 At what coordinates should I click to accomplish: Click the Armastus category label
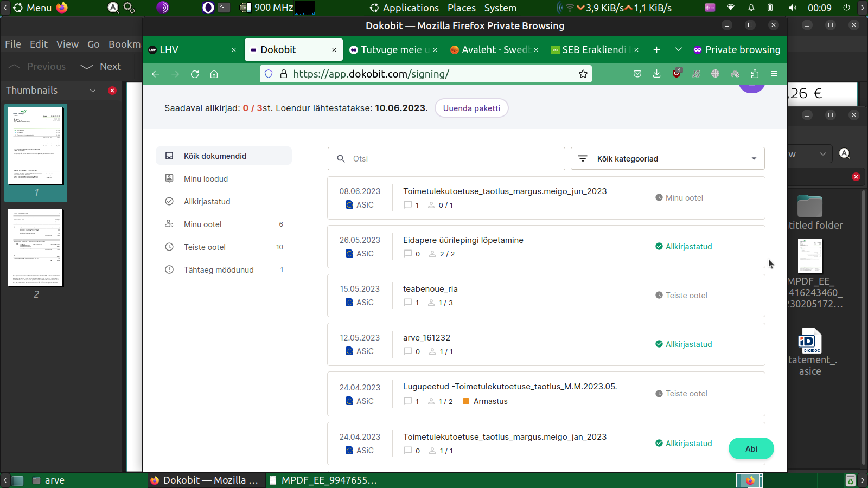click(490, 401)
